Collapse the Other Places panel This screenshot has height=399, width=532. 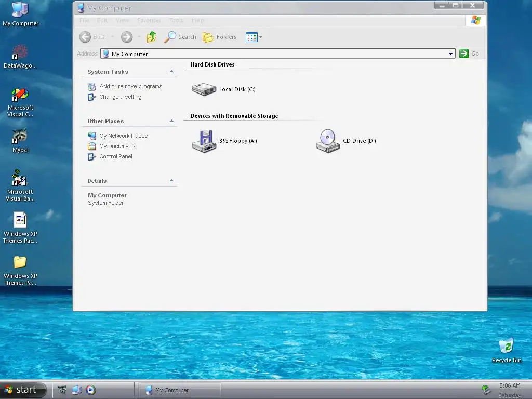pos(171,121)
